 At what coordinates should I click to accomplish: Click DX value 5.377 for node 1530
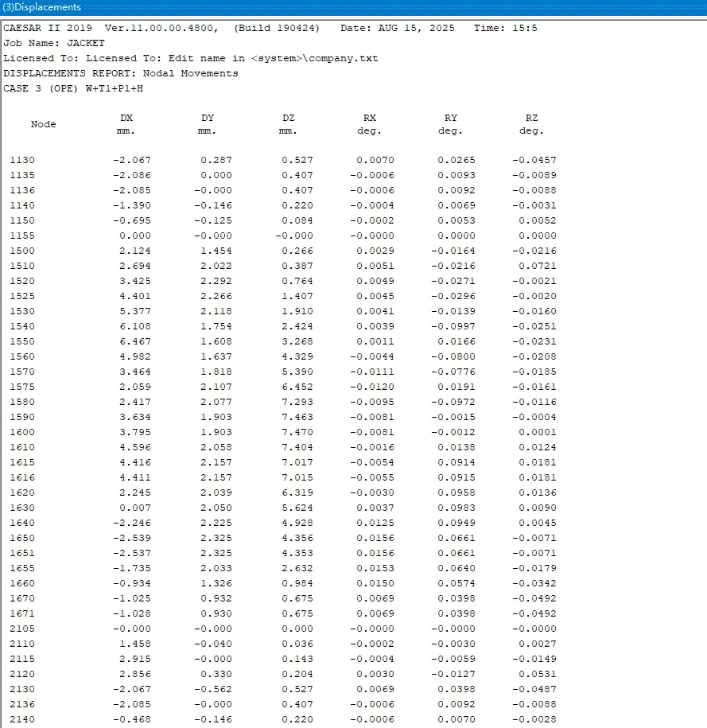coord(135,311)
